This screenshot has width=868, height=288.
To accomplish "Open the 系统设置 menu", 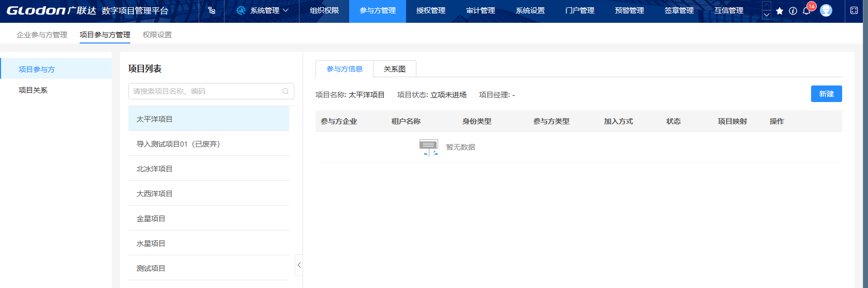I will pyautogui.click(x=530, y=10).
